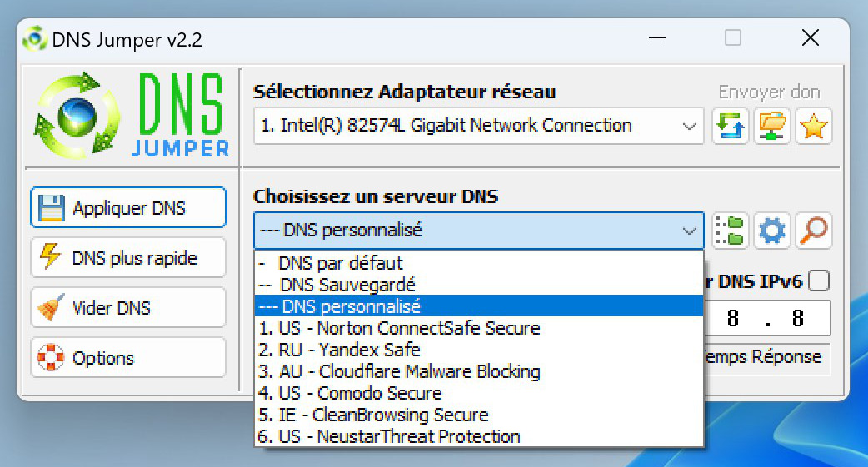The image size is (868, 467).
Task: Collapse the DNS server dropdown arrow
Action: click(689, 231)
